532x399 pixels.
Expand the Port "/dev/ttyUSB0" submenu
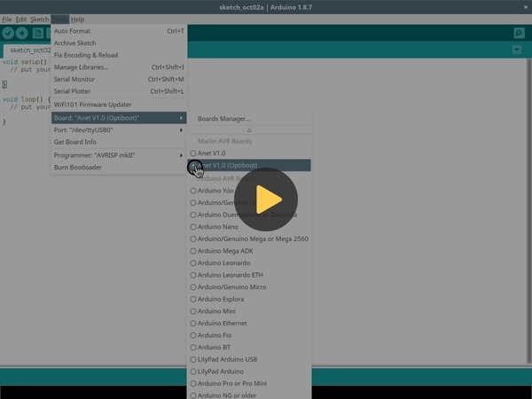pyautogui.click(x=119, y=130)
